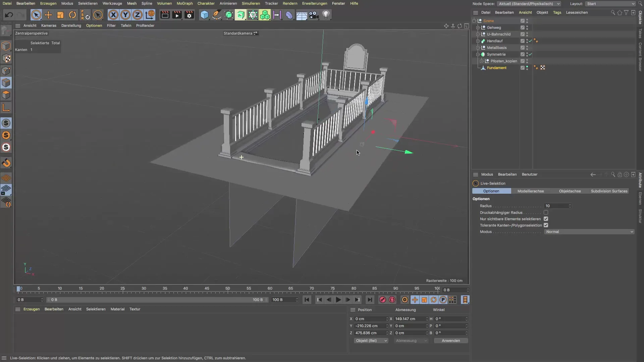Enable texture mode checkerboard icon

(6, 58)
